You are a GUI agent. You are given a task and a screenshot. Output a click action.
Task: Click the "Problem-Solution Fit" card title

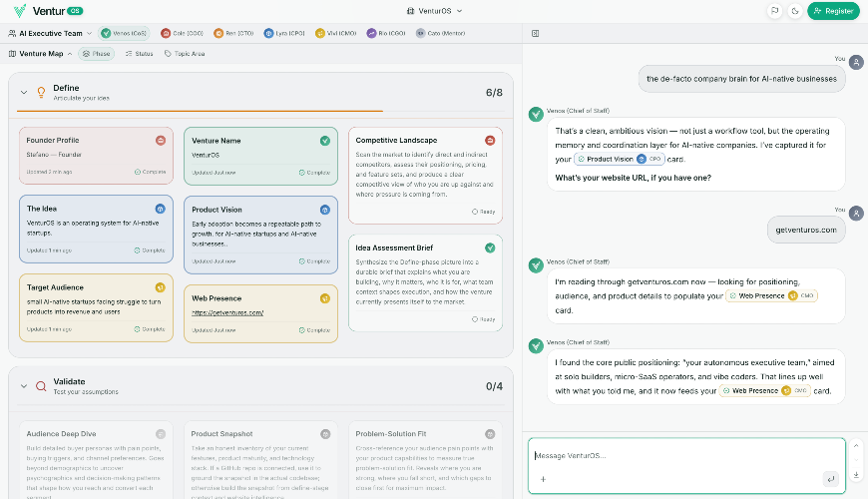[x=391, y=434]
